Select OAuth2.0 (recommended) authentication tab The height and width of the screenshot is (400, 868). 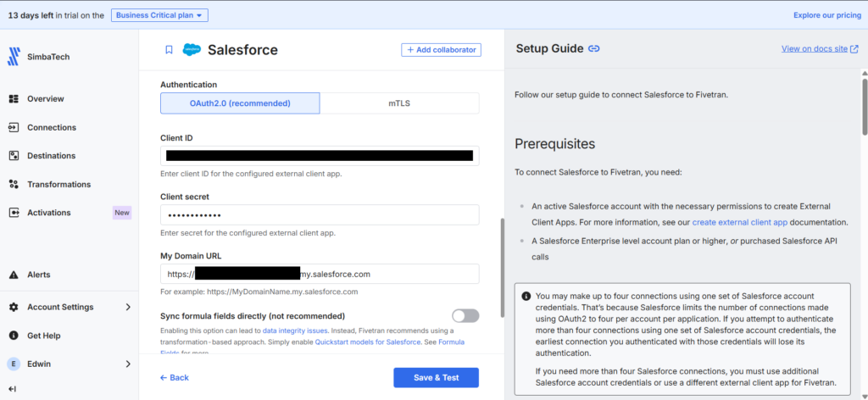click(x=240, y=103)
